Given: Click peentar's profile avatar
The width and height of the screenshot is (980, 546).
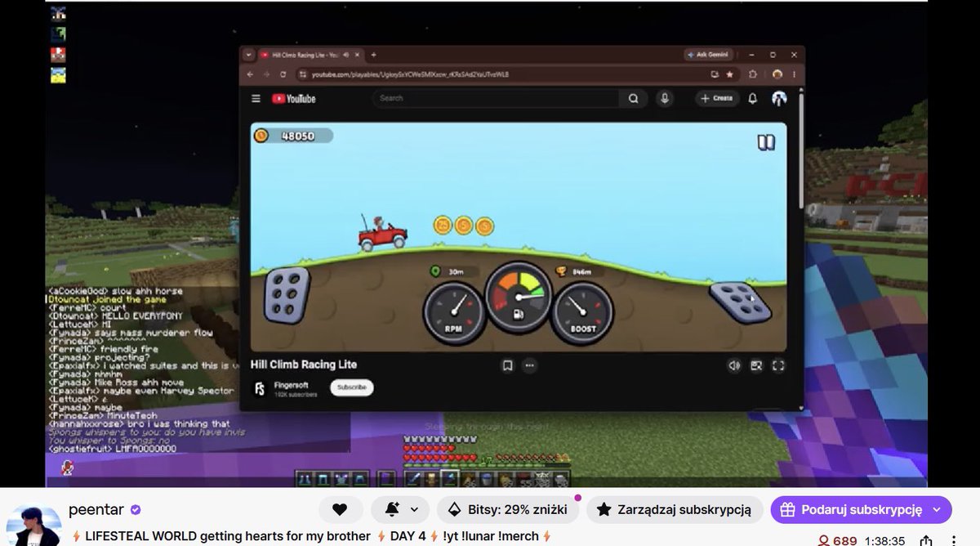Looking at the screenshot, I should (x=33, y=526).
